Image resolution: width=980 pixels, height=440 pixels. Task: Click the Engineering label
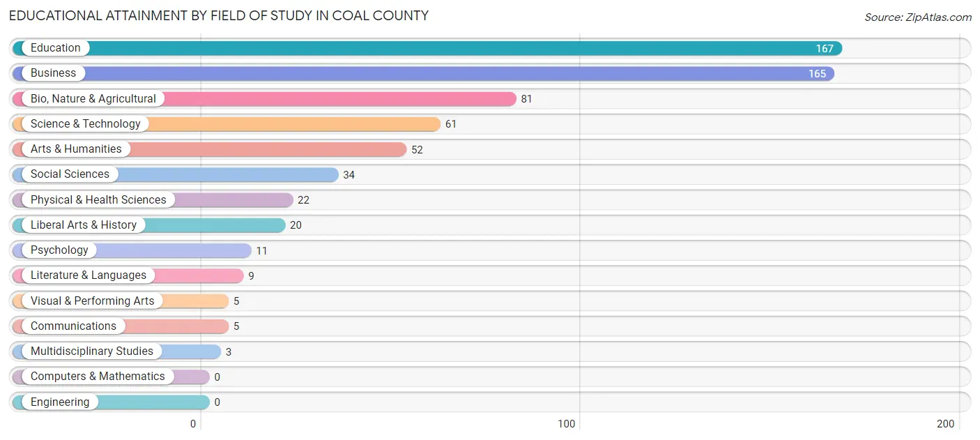[x=60, y=402]
